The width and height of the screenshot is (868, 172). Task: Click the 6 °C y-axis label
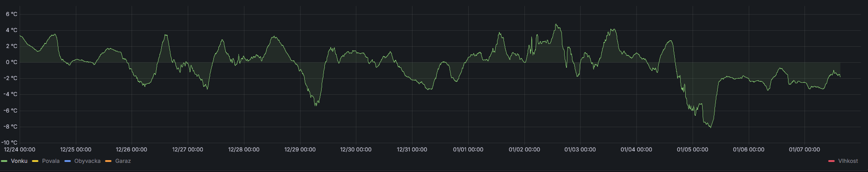11,14
